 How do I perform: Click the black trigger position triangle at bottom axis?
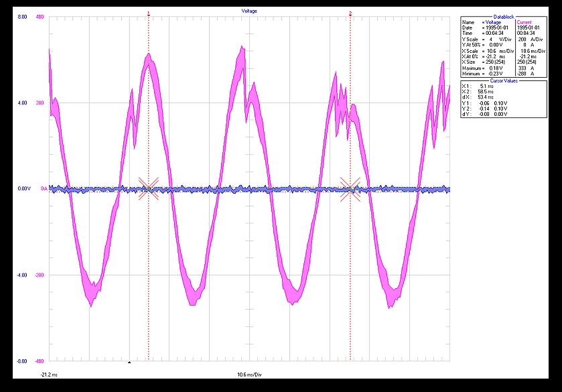pyautogui.click(x=129, y=363)
